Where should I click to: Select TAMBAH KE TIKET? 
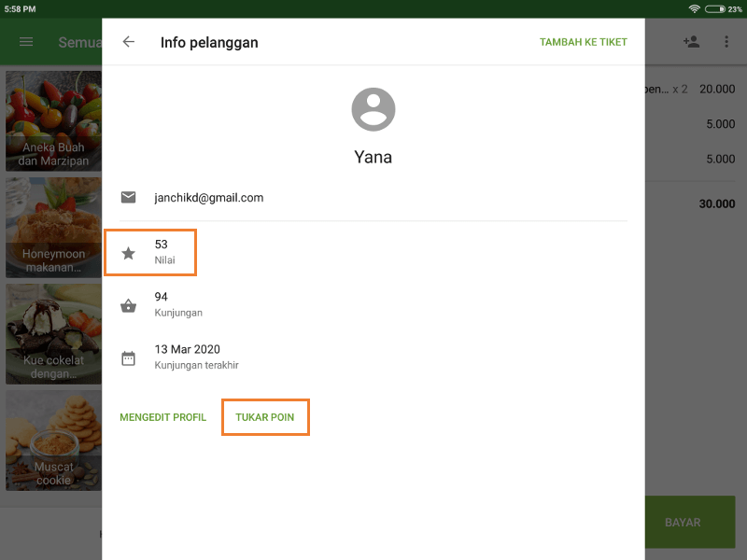(583, 41)
